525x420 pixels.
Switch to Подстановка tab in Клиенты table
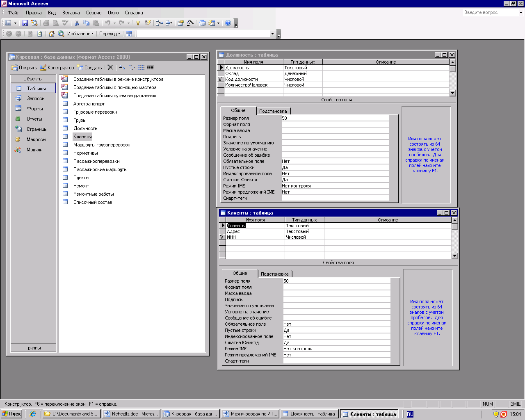(274, 274)
